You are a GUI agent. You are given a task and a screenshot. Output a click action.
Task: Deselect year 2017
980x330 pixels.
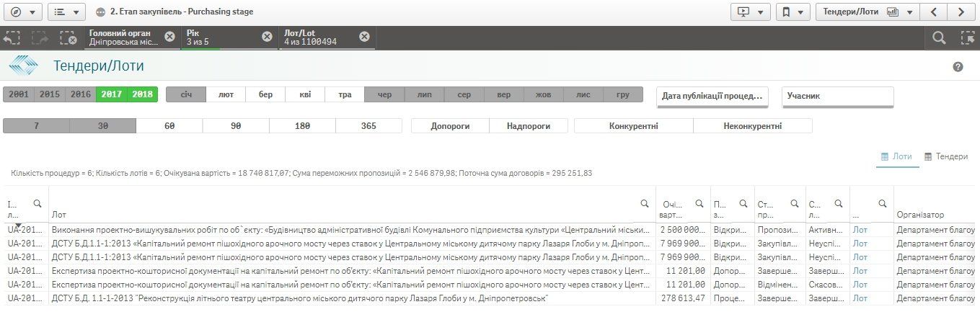click(x=112, y=94)
